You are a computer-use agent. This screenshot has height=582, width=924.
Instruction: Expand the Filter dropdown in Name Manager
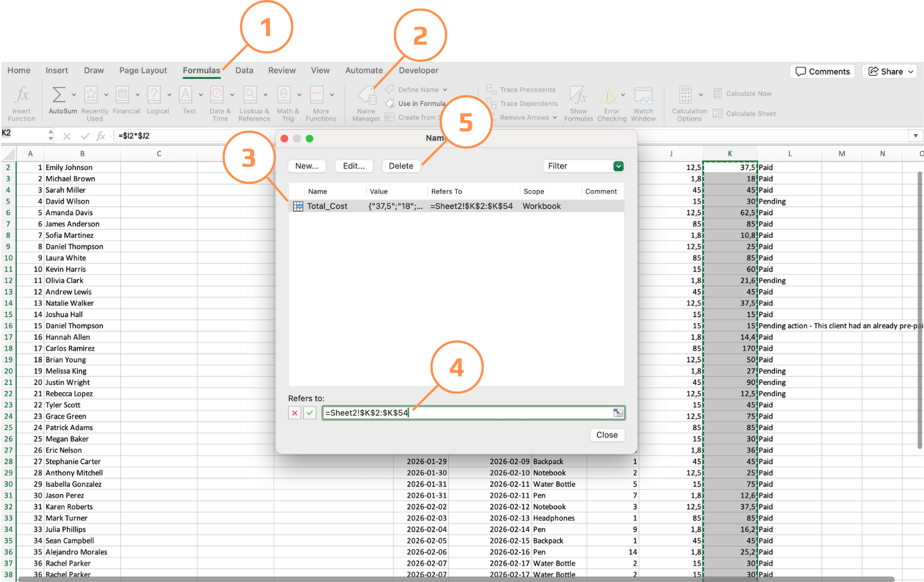point(618,166)
